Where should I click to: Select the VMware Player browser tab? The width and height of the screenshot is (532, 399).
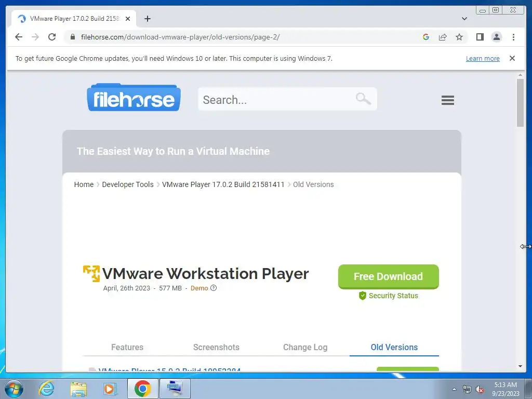coord(74,19)
